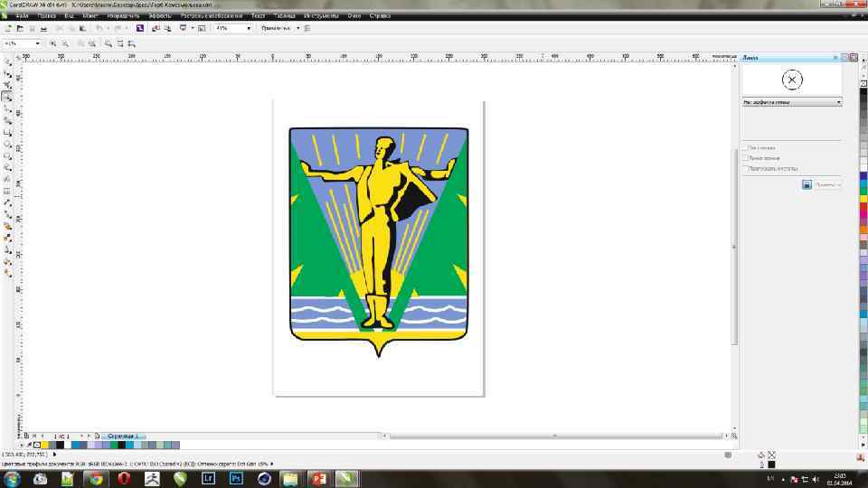
Task: Open the lens type dropdown in Lens docker
Action: (x=839, y=102)
